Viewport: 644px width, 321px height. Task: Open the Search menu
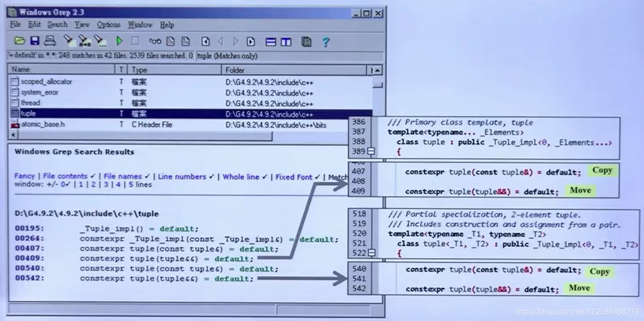pyautogui.click(x=57, y=25)
